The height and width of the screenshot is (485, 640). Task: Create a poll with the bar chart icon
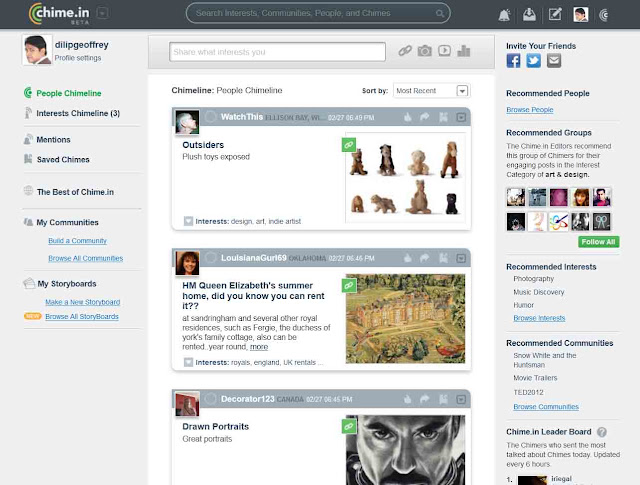[x=464, y=51]
